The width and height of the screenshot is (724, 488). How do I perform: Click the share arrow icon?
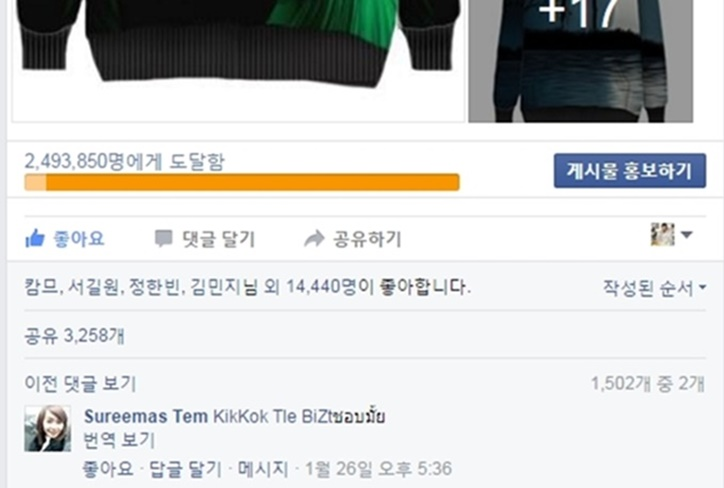(x=314, y=239)
